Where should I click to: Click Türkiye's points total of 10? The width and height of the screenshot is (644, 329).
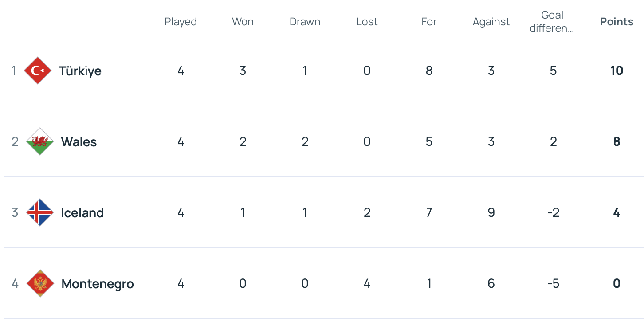(617, 70)
